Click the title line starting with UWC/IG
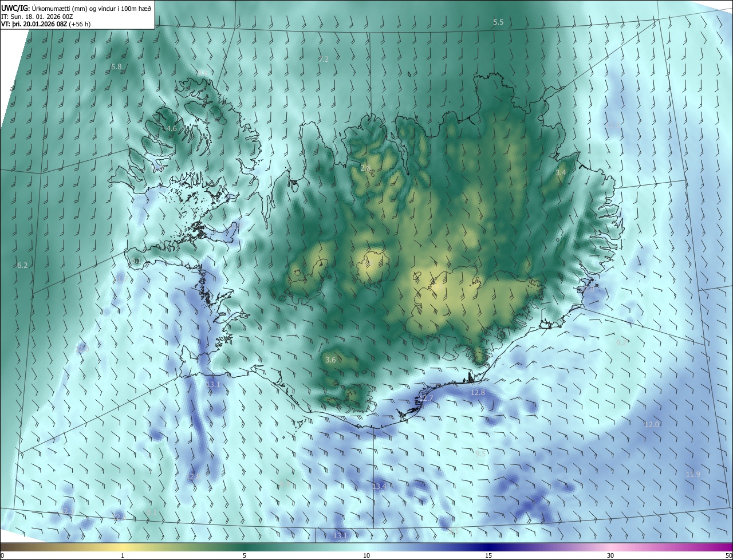This screenshot has height=560, width=733. [x=76, y=7]
